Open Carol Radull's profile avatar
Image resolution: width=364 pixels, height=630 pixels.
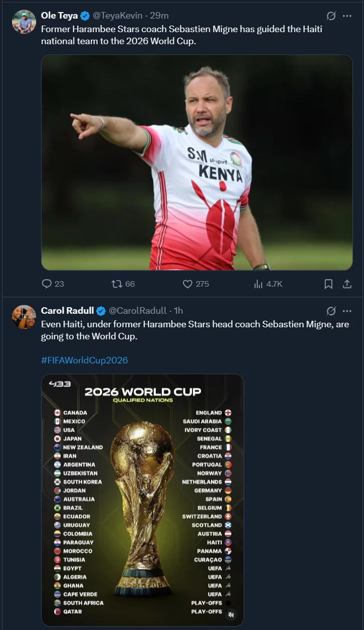coord(24,317)
